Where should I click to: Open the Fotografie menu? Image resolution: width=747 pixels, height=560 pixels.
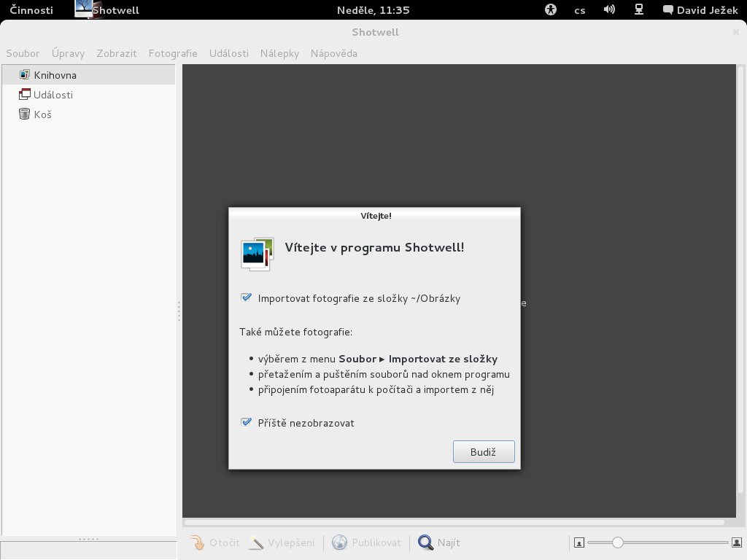(173, 53)
